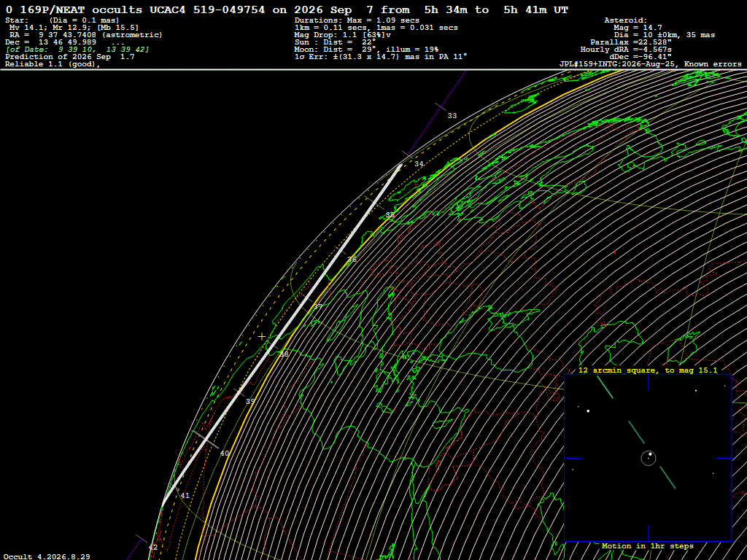The width and height of the screenshot is (747, 560).
Task: Select the Mag Drop value line
Action: [343, 35]
